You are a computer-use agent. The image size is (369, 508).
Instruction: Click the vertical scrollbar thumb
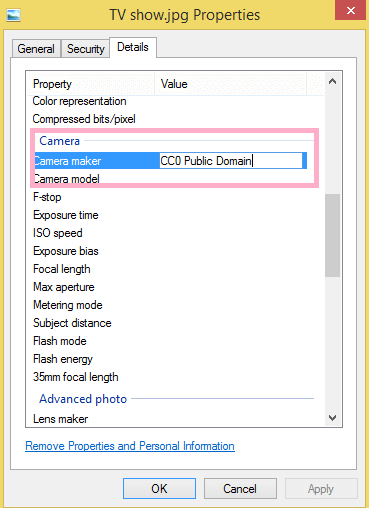pos(332,235)
